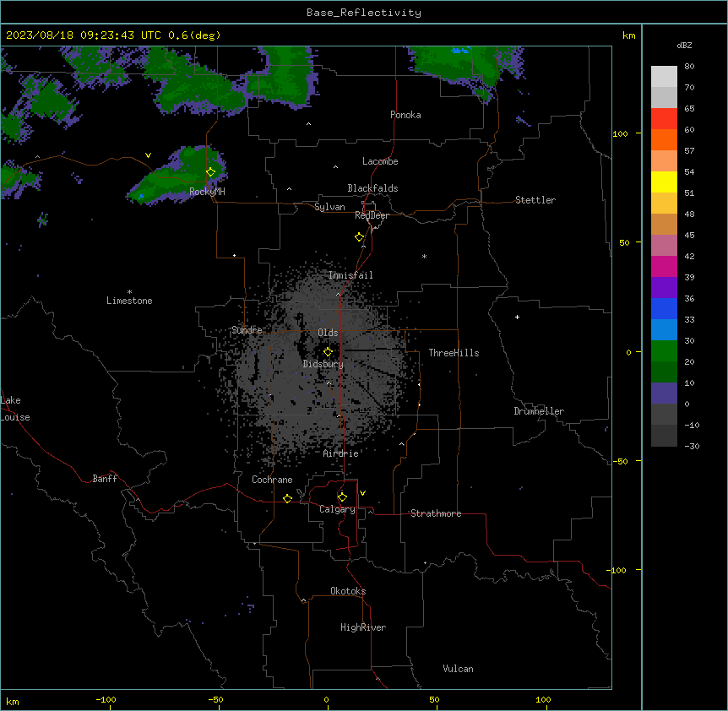728x711 pixels.
Task: Click the 80 value in the dBZ legend
Action: tap(689, 67)
